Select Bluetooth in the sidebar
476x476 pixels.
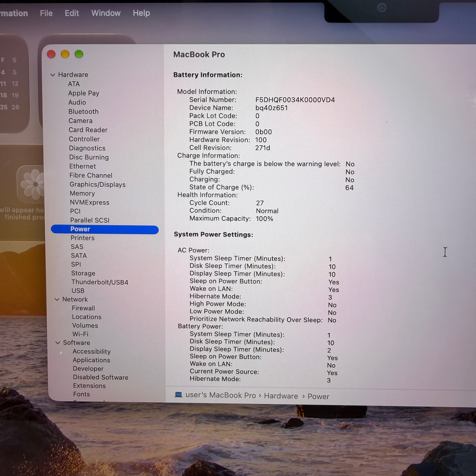(x=83, y=111)
